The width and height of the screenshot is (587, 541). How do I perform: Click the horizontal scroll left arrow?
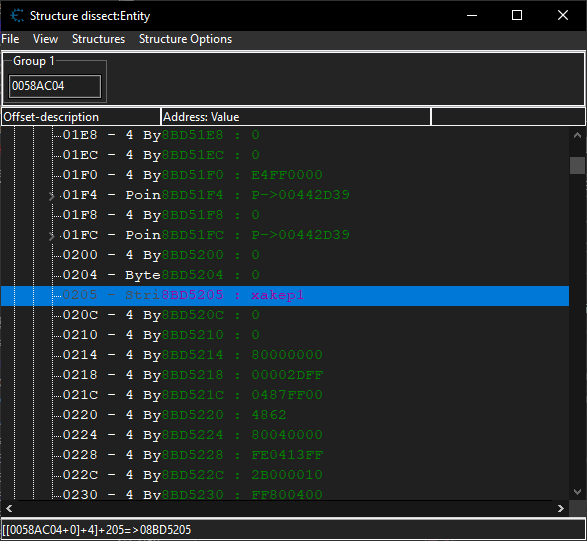pos(9,508)
